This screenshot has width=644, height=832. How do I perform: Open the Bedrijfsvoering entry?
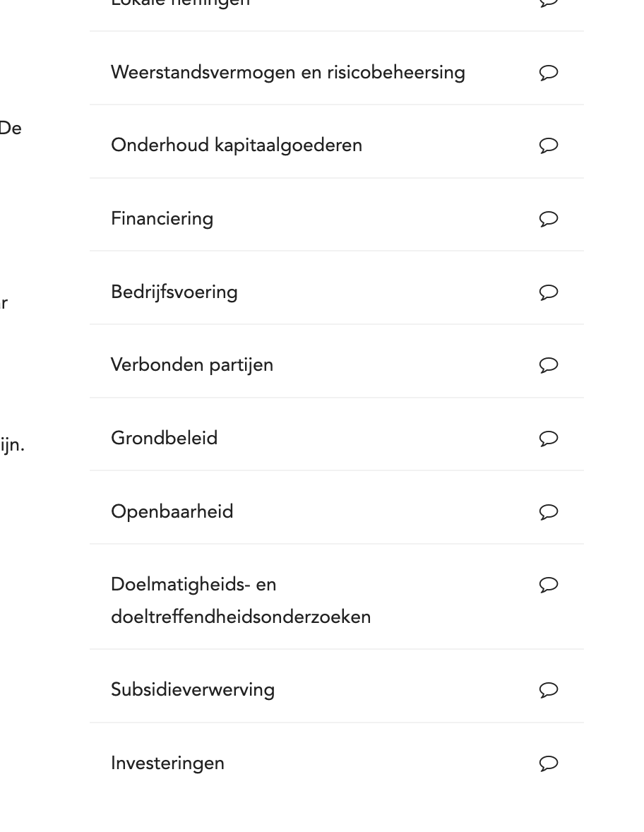pyautogui.click(x=174, y=292)
